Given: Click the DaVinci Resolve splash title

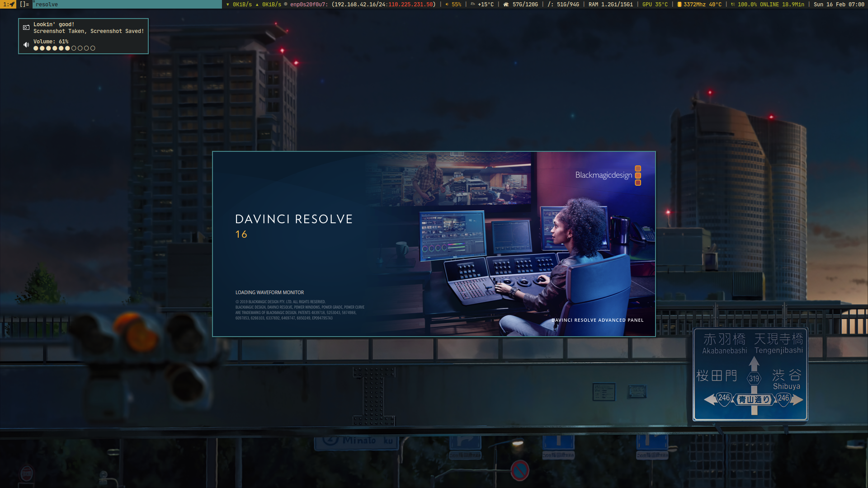Looking at the screenshot, I should [293, 220].
